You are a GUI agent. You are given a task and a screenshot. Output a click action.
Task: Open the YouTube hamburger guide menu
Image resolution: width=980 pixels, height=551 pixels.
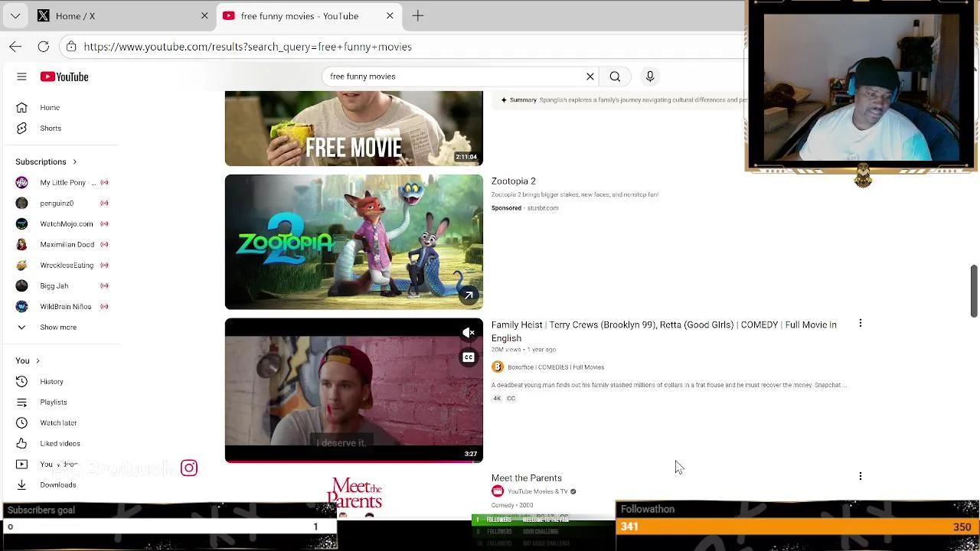coord(21,77)
